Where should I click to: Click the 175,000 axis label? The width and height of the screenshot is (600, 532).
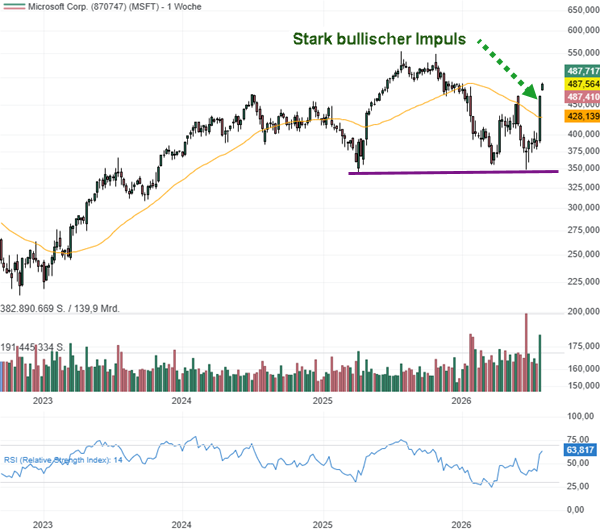584,346
